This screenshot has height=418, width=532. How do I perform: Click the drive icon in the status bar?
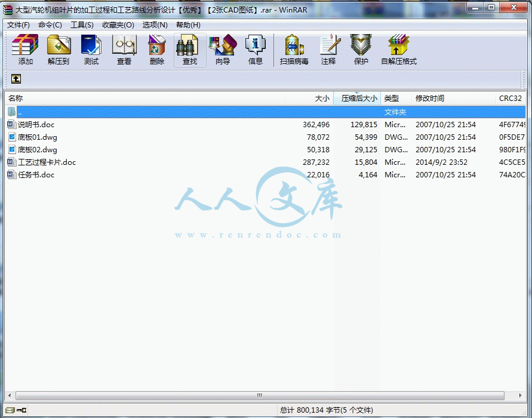10,410
